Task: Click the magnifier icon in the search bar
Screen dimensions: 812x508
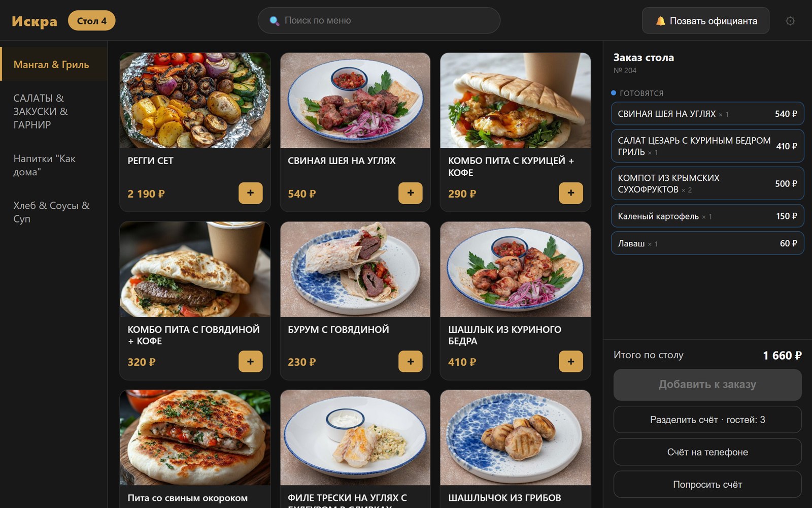Action: pyautogui.click(x=274, y=21)
